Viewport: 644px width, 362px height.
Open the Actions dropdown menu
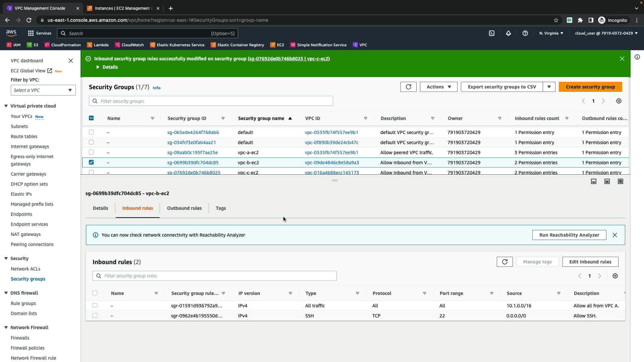pyautogui.click(x=438, y=87)
